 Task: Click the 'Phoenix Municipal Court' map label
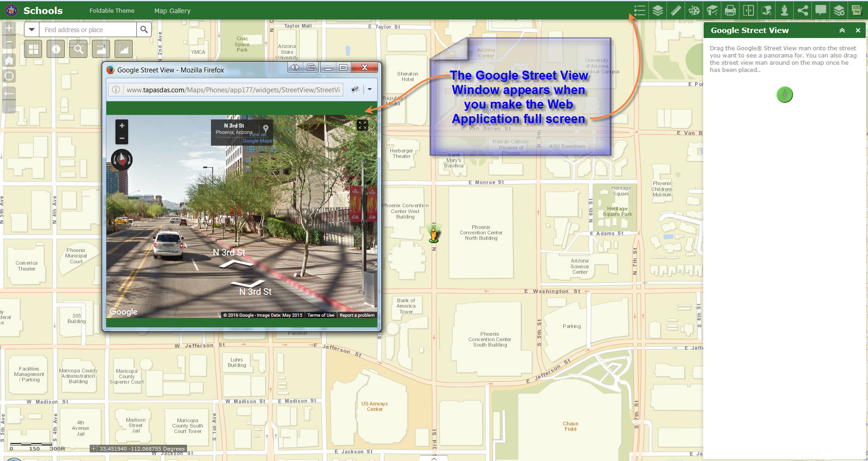[x=76, y=256]
